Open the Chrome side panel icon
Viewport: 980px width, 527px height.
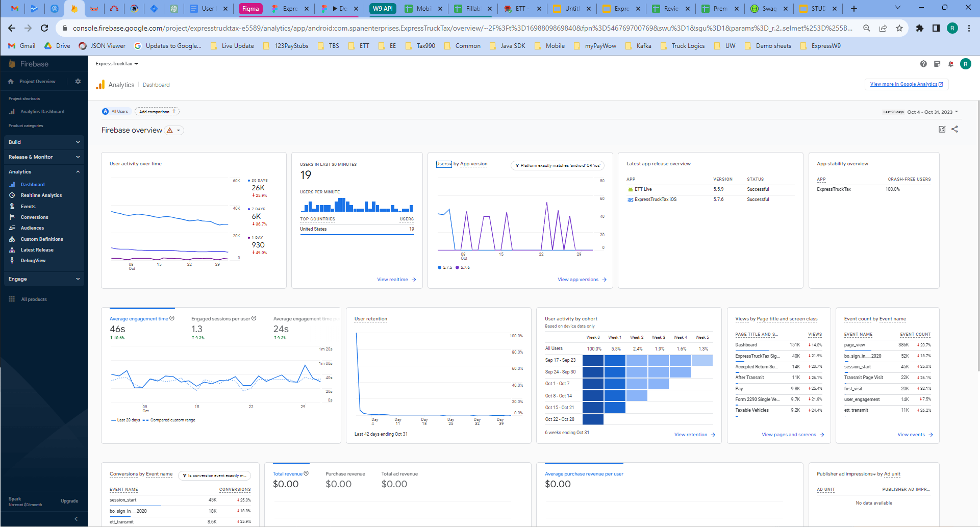click(936, 28)
